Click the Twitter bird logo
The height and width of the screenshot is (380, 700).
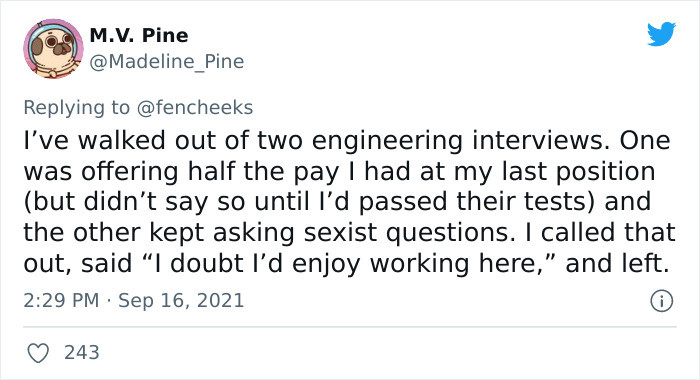click(661, 33)
